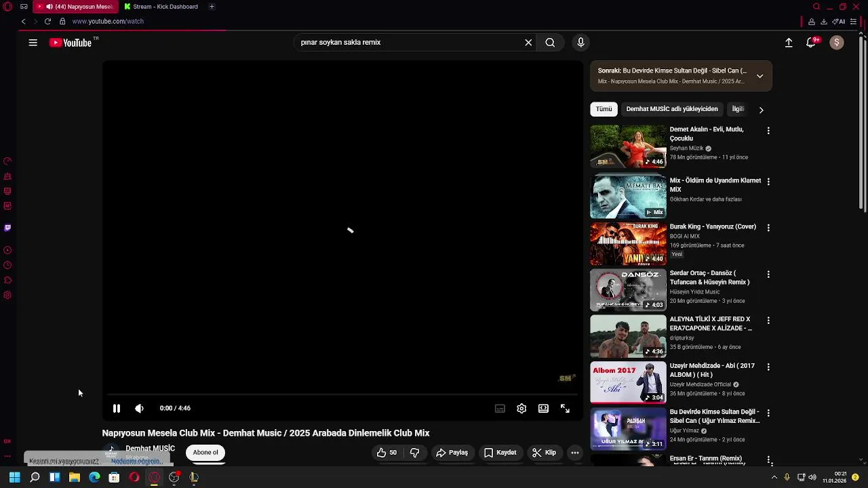868x488 pixels.
Task: Open YouTube notifications bell
Action: [810, 42]
